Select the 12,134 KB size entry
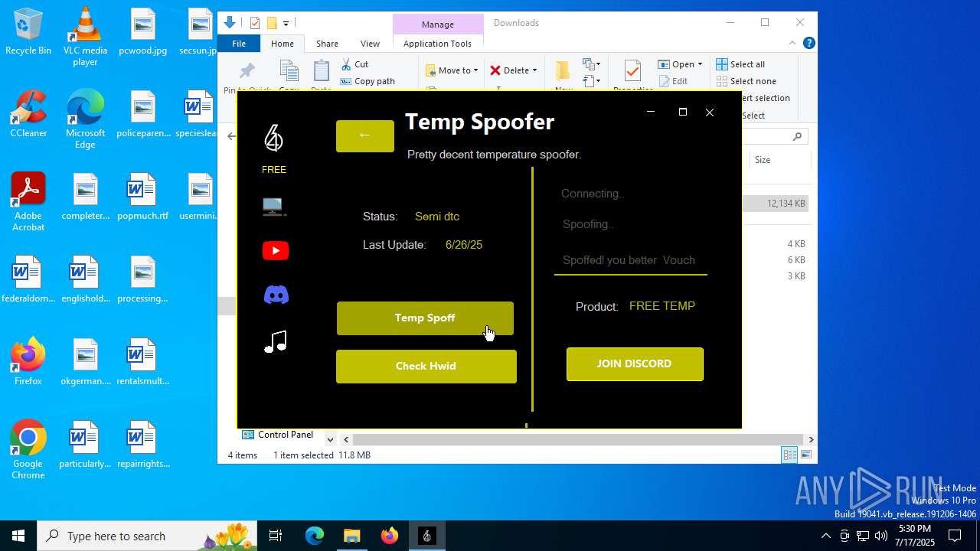 786,204
